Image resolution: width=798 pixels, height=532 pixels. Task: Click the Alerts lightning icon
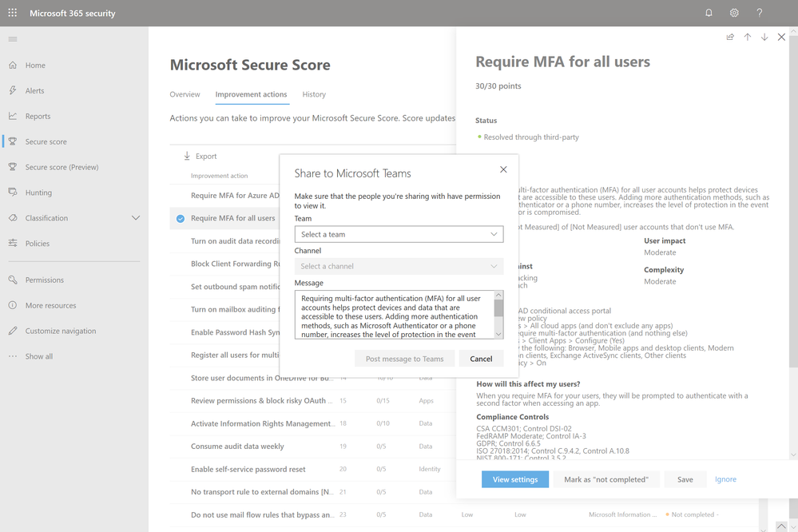click(13, 90)
